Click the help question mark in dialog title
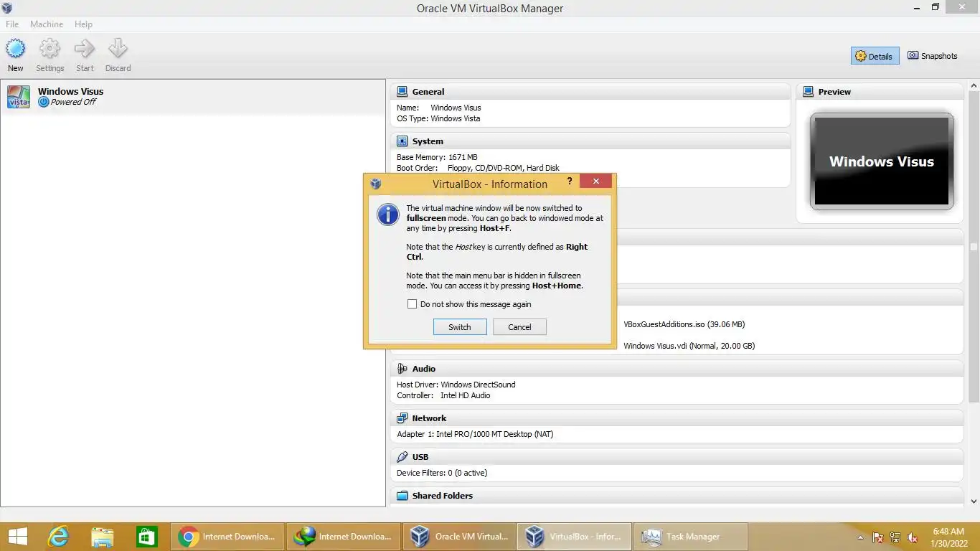The image size is (980, 551). (x=570, y=182)
